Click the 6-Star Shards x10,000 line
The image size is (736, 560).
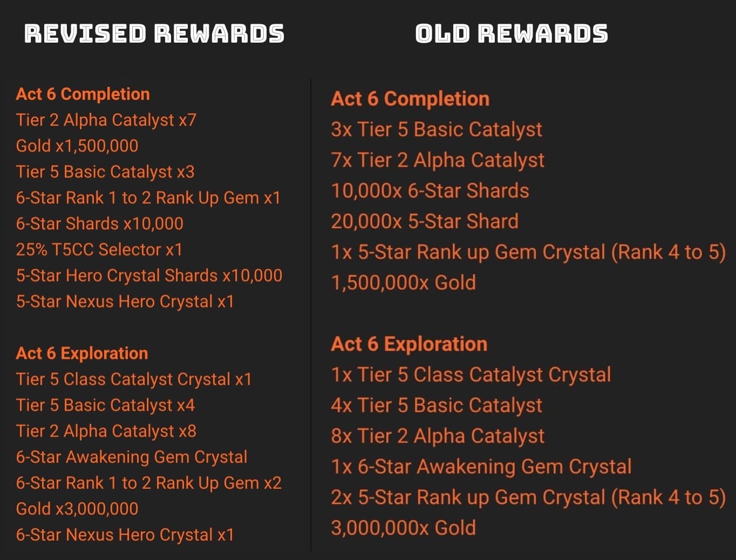coord(100,223)
